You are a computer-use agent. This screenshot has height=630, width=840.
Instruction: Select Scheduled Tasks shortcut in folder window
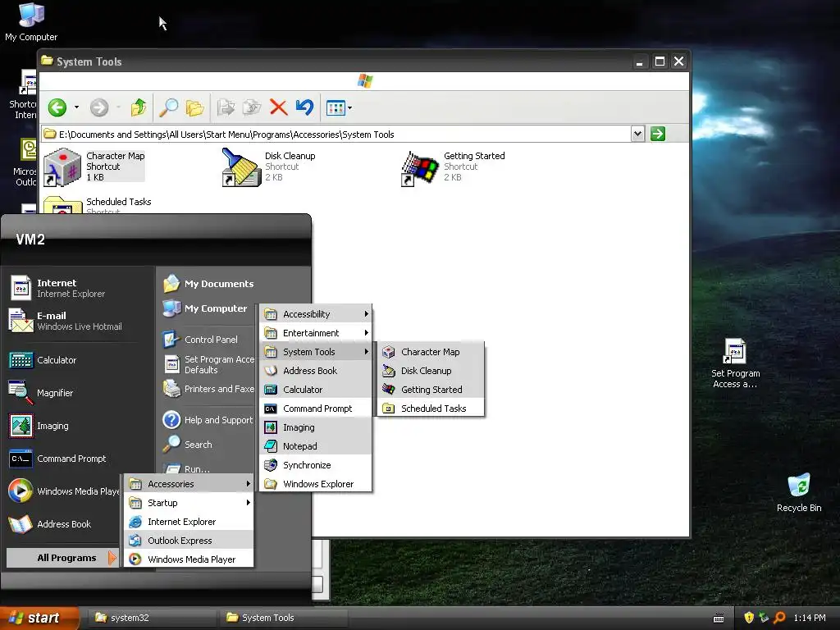[98, 205]
